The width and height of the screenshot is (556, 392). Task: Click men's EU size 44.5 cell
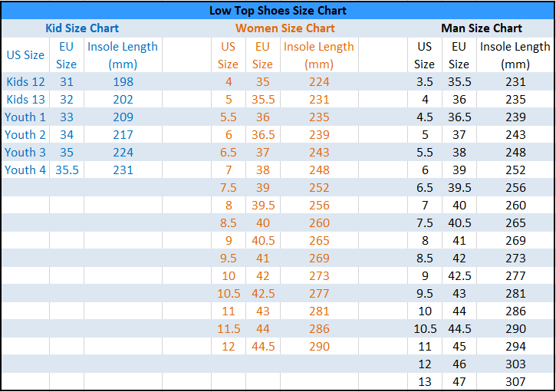pos(459,329)
